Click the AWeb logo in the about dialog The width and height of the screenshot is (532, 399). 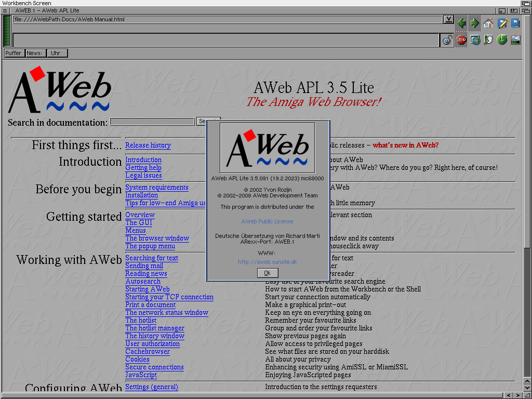point(268,148)
